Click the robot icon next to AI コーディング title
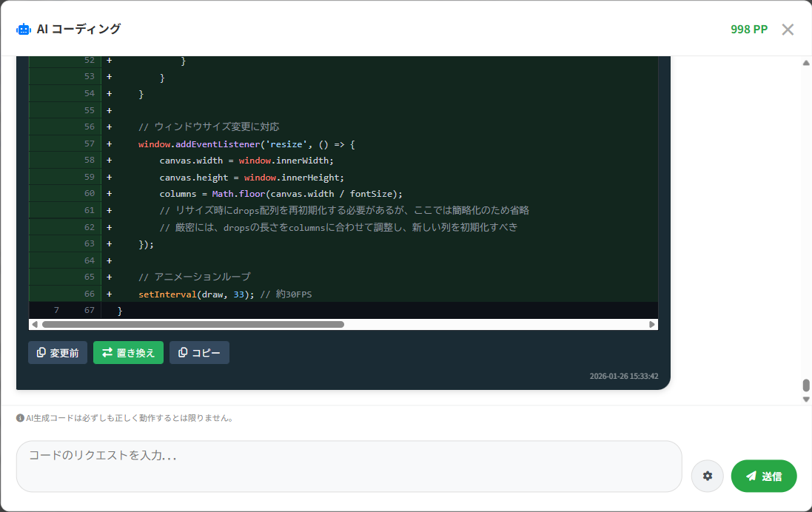 pos(22,29)
